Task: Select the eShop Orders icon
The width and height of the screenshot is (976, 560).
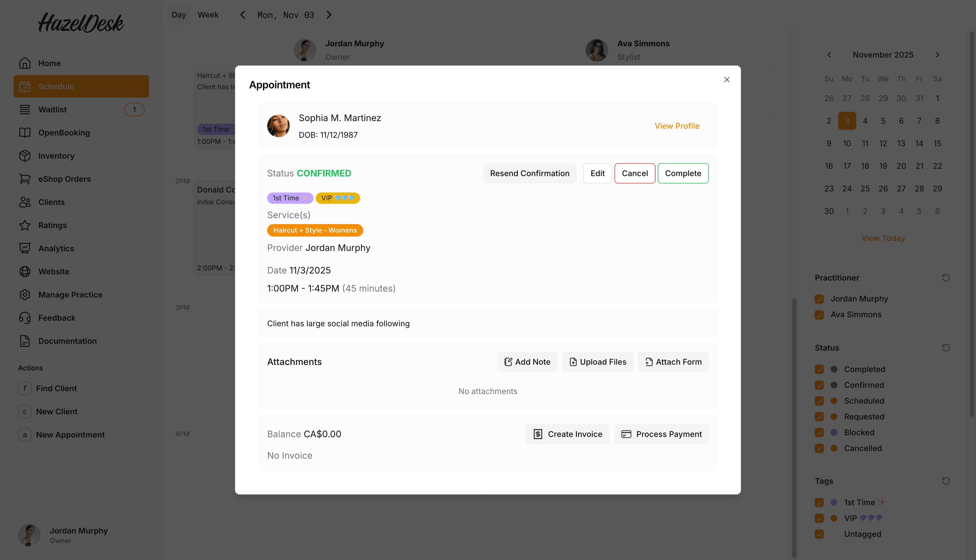Action: (x=25, y=179)
